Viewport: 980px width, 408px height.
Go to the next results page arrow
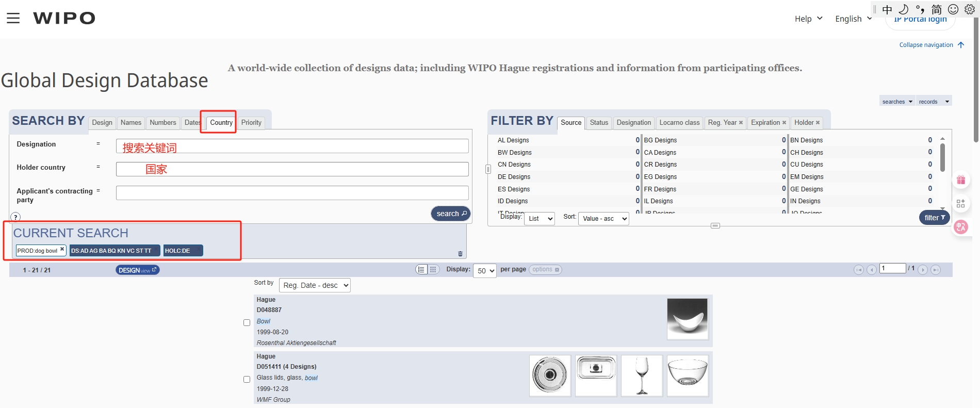[x=923, y=270]
